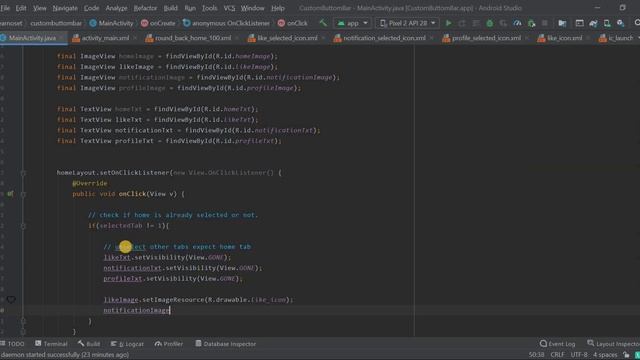Image resolution: width=640 pixels, height=360 pixels.
Task: Open the Edit menu
Action: pos(21,8)
